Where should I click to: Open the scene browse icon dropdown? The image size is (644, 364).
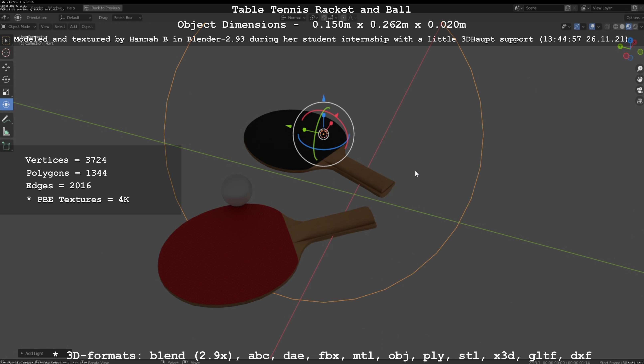[x=518, y=8]
